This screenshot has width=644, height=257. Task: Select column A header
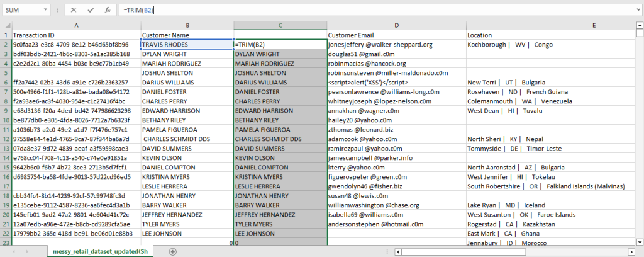76,25
